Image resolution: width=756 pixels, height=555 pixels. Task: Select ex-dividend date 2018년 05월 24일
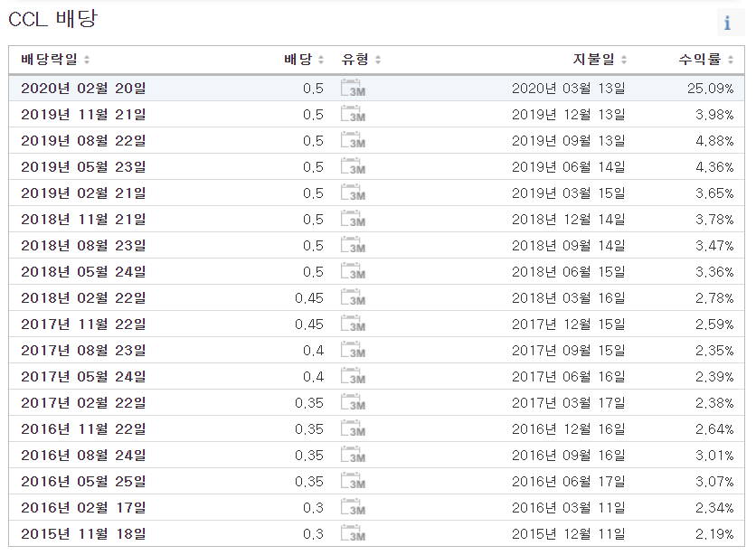pyautogui.click(x=83, y=272)
